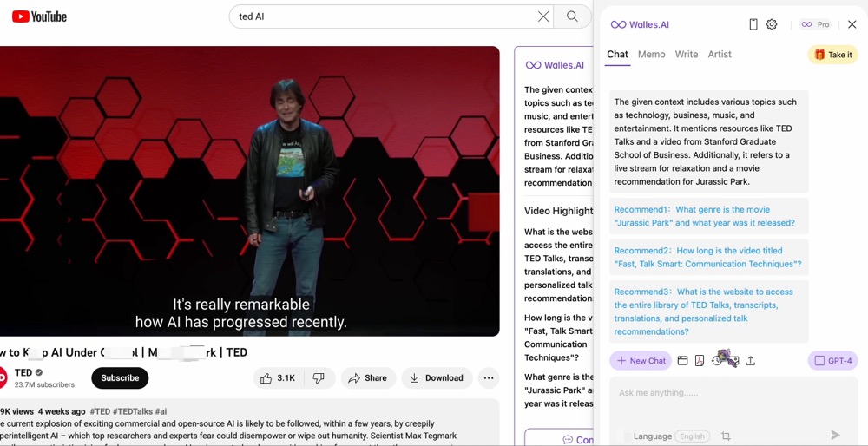
Task: Click the video player frame
Action: pyautogui.click(x=250, y=191)
